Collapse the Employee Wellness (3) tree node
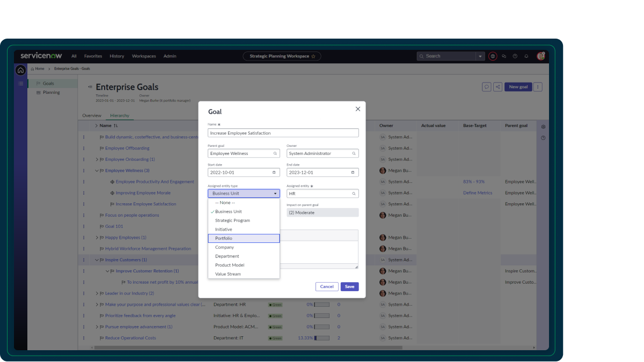 pos(96,170)
